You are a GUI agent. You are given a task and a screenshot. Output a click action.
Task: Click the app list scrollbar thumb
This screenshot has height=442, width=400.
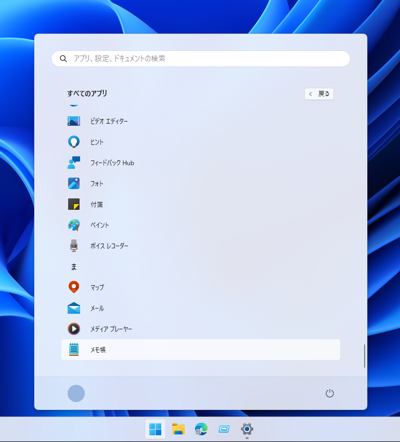point(364,356)
